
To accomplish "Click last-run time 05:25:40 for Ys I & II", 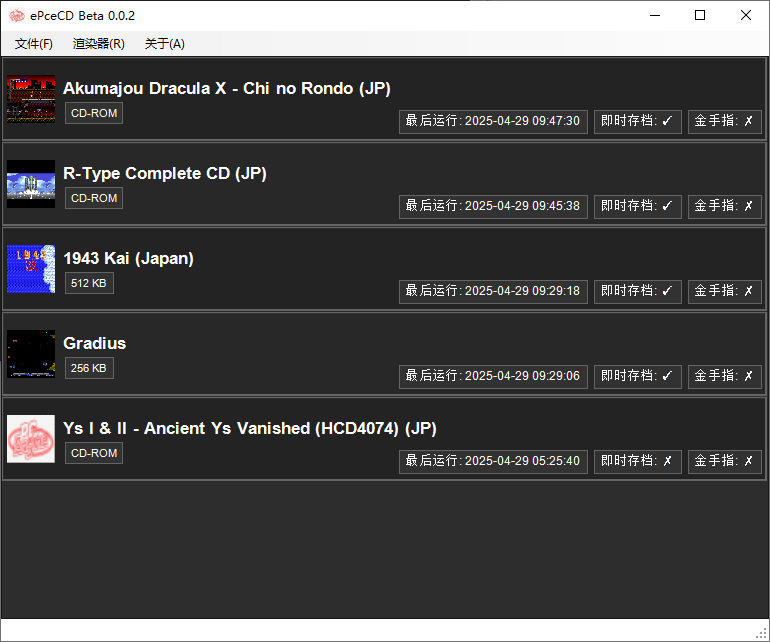I will (x=493, y=461).
